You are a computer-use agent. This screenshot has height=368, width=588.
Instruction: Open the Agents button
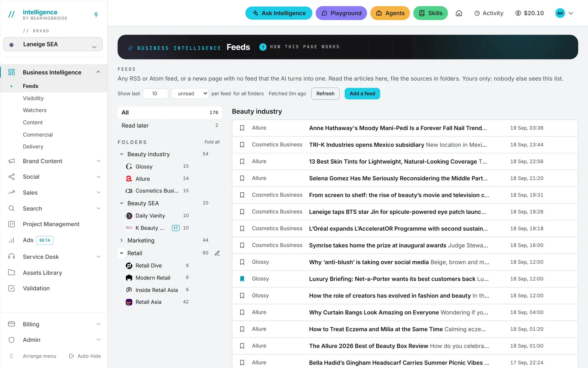(390, 13)
